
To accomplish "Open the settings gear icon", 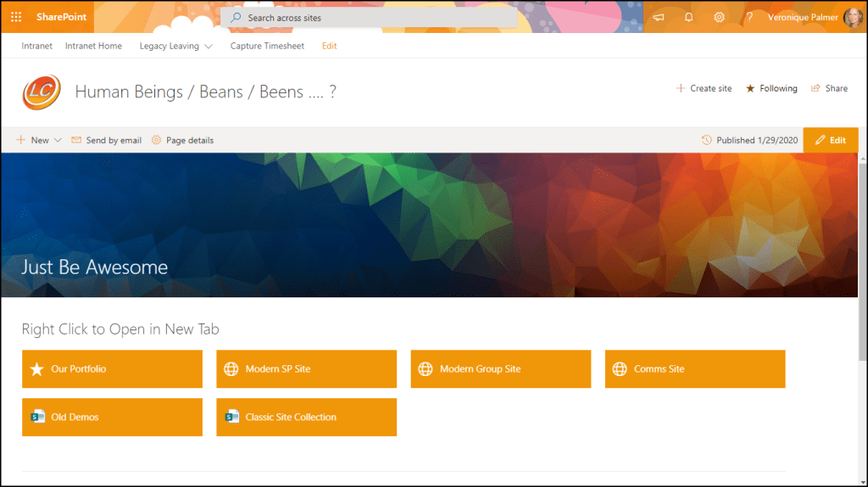I will [719, 17].
